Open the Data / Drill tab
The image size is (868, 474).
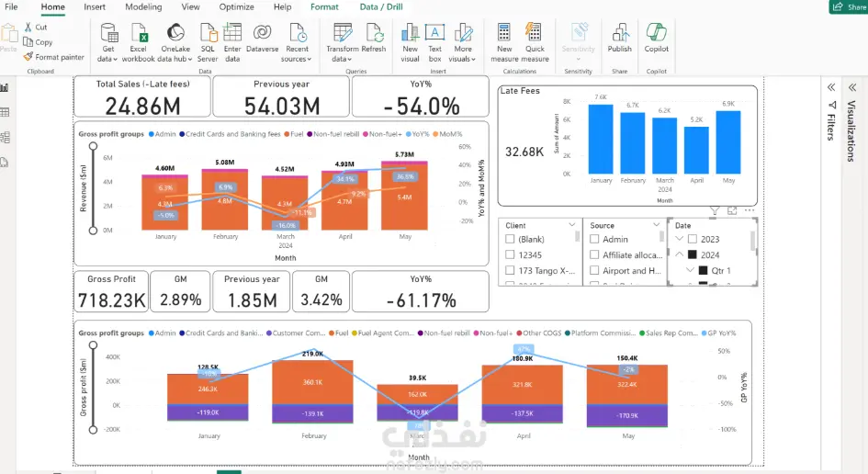[x=381, y=6]
